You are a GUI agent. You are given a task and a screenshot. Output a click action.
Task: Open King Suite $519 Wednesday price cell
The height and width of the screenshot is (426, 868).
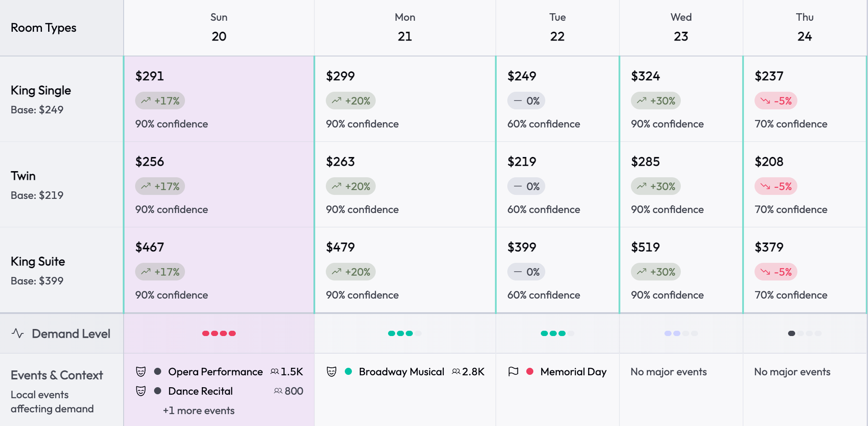(x=681, y=270)
